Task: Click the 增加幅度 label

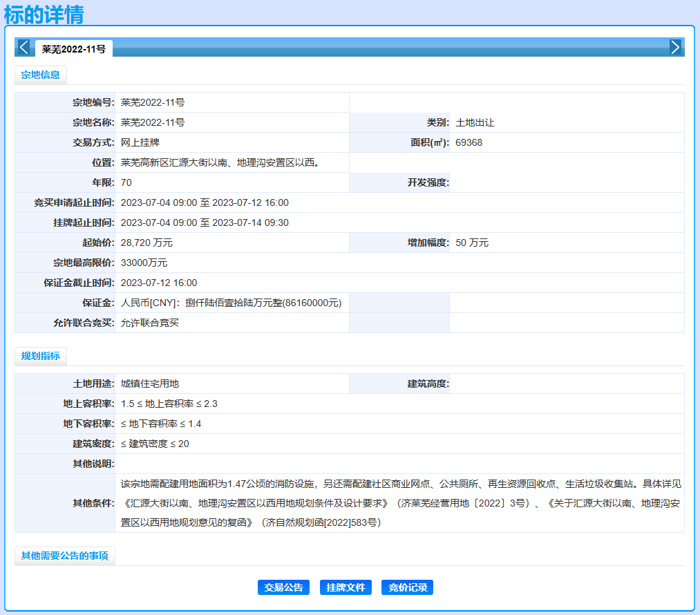Action: [x=428, y=243]
